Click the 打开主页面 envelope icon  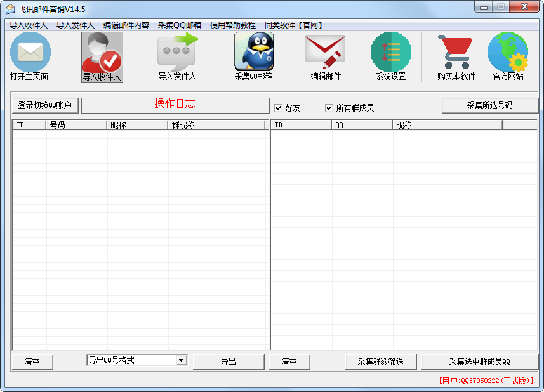[x=30, y=53]
